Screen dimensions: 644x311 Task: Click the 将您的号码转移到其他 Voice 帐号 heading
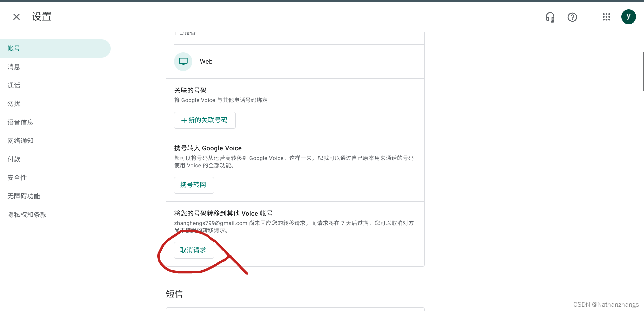tap(223, 213)
